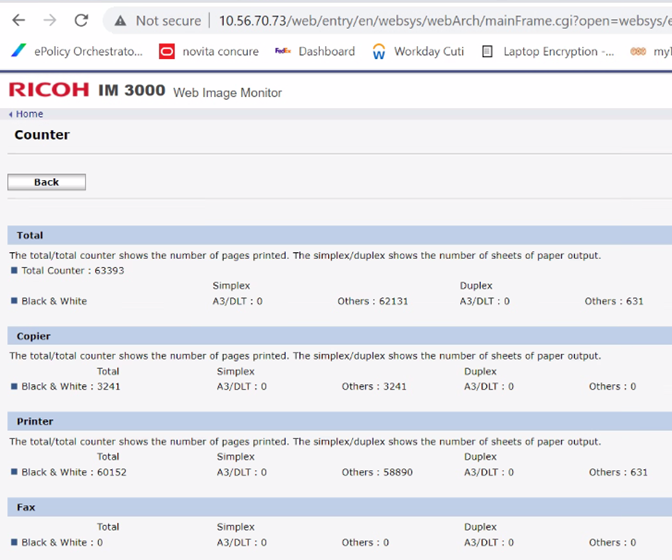The image size is (672, 560).
Task: Click 'Others : 631' in Total duplex
Action: [x=614, y=301]
